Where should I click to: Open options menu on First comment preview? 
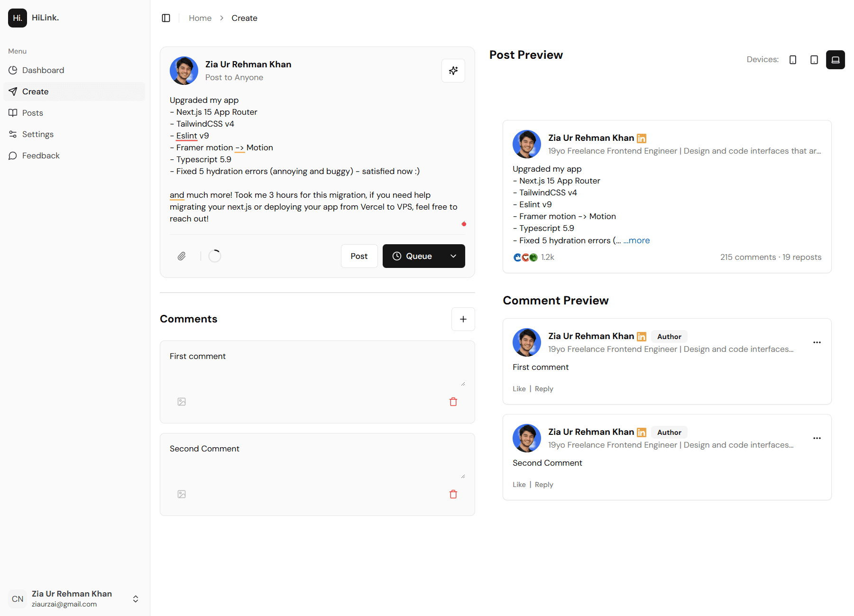pyautogui.click(x=817, y=342)
